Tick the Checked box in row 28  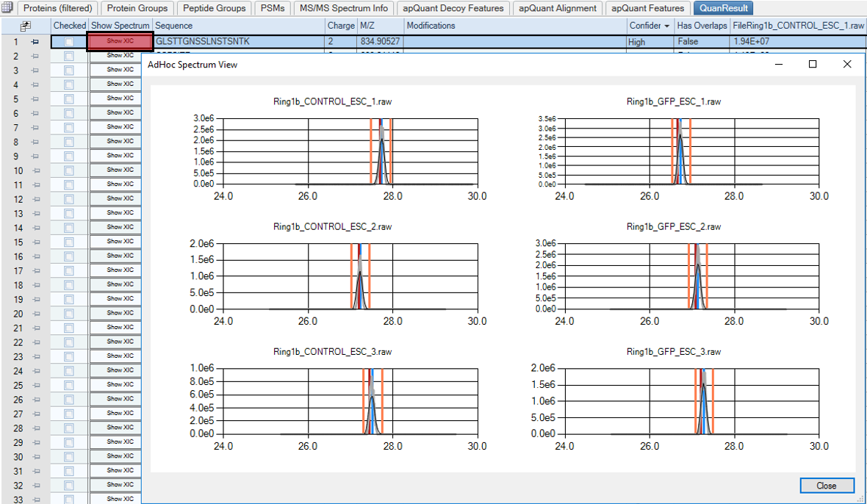click(x=68, y=429)
